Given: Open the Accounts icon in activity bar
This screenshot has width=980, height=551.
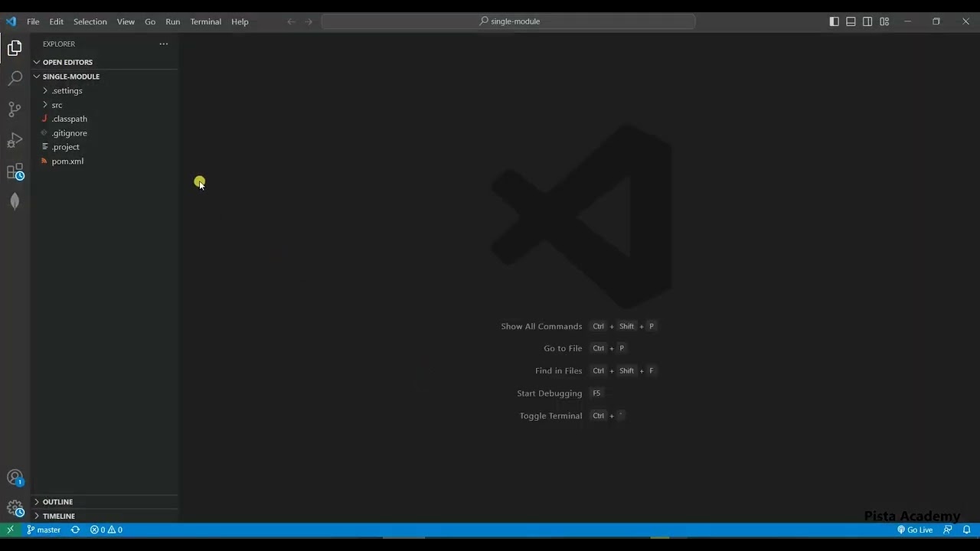Looking at the screenshot, I should click(x=15, y=478).
